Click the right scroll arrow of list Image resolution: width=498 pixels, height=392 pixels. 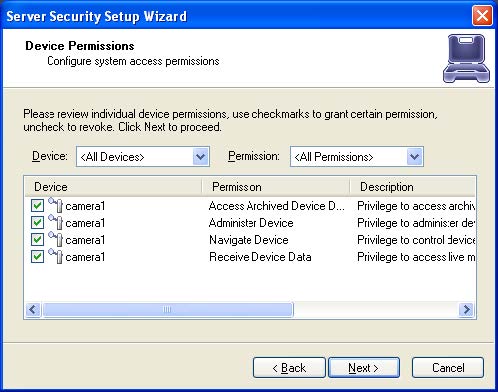pos(467,310)
